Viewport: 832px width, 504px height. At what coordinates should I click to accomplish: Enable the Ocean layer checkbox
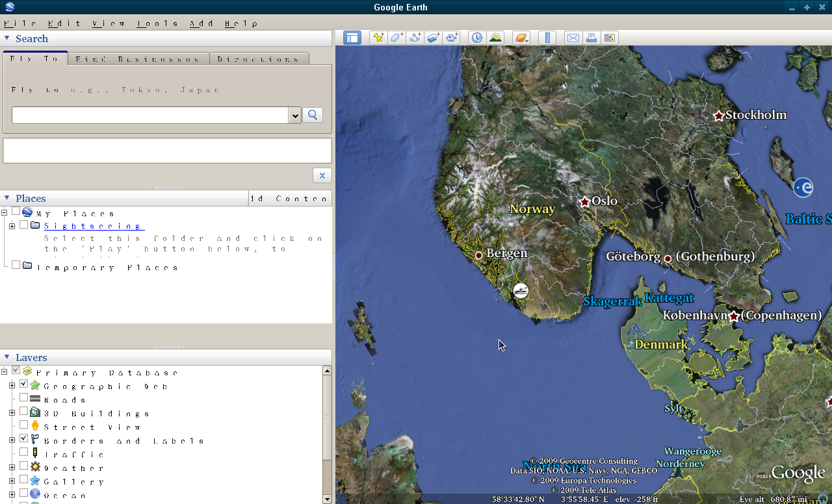click(x=24, y=493)
